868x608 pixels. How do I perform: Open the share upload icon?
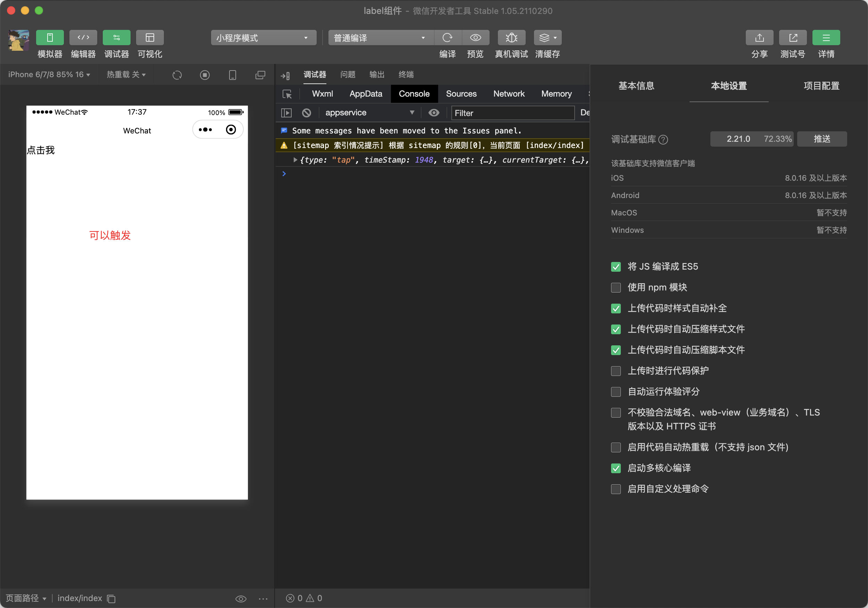pos(759,38)
